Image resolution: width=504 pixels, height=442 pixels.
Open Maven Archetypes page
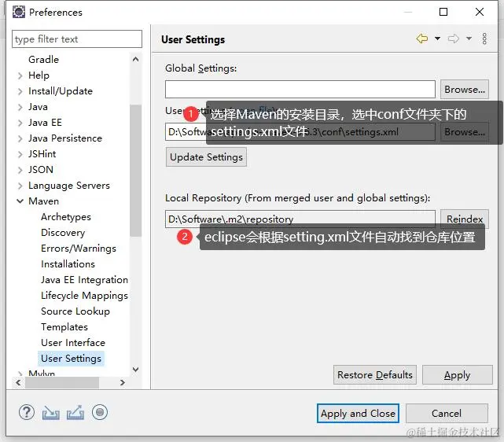(x=66, y=217)
